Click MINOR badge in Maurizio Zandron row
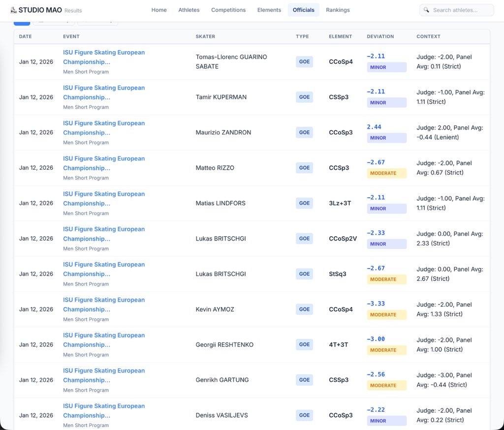This screenshot has height=430, width=504. [387, 138]
